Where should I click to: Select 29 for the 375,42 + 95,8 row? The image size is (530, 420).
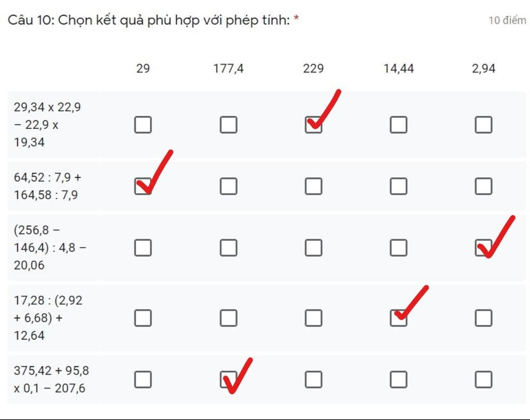click(x=143, y=380)
